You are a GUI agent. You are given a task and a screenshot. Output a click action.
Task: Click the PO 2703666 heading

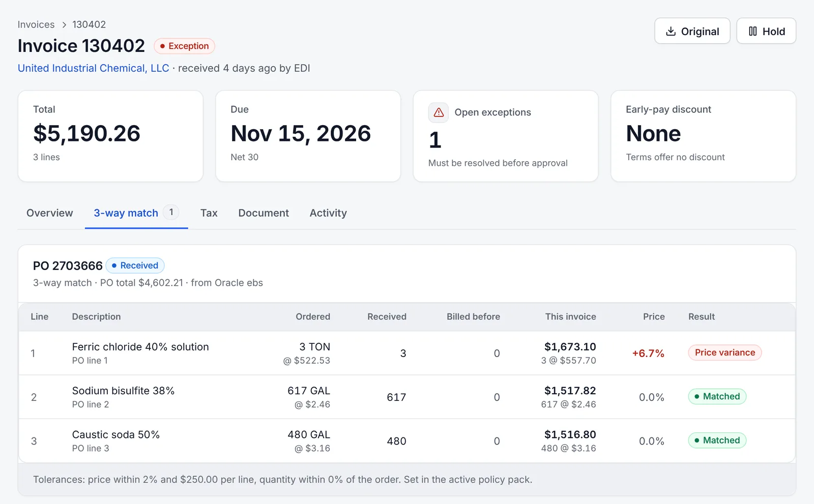point(68,266)
